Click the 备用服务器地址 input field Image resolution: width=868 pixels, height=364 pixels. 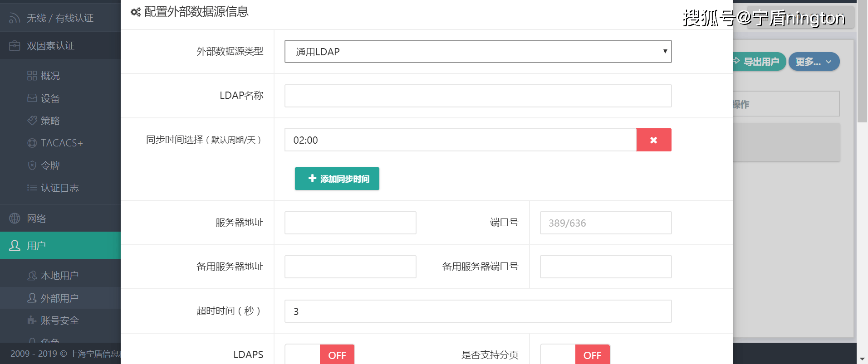pos(350,267)
